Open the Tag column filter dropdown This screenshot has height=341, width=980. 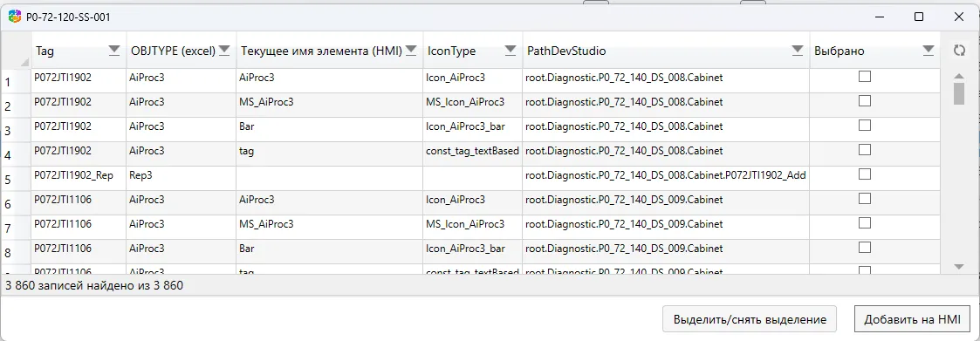pyautogui.click(x=114, y=51)
